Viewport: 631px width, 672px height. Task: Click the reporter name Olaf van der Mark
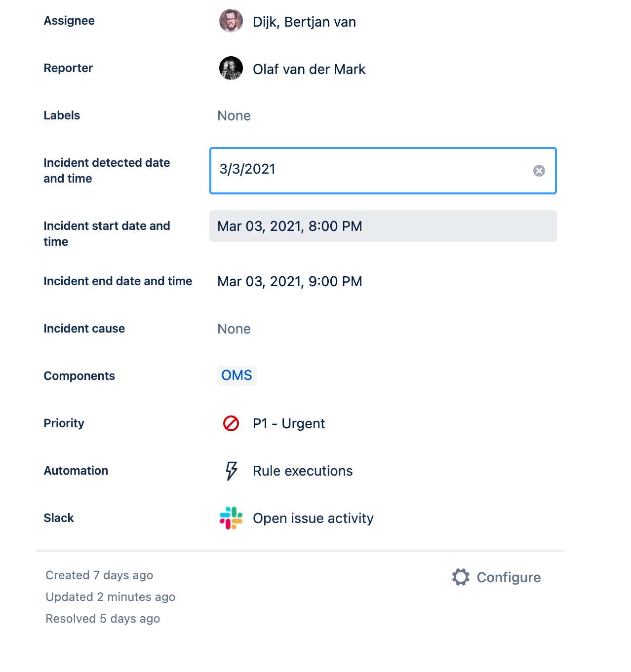pos(309,69)
